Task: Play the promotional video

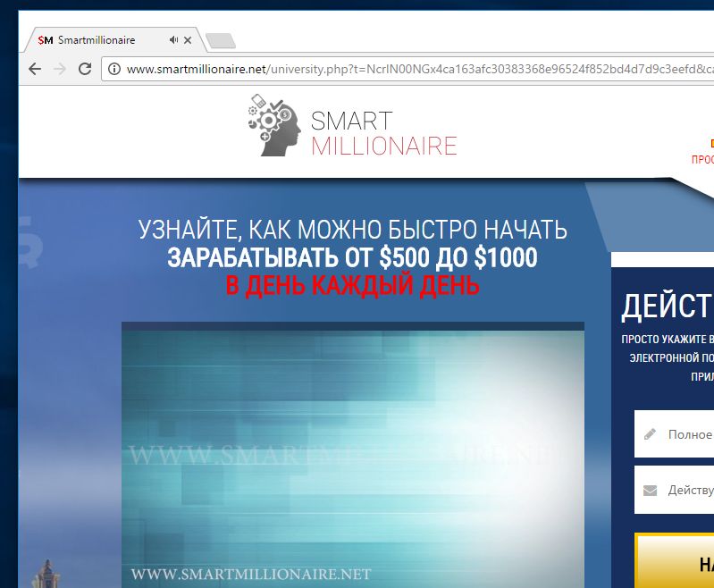Action: (353, 458)
